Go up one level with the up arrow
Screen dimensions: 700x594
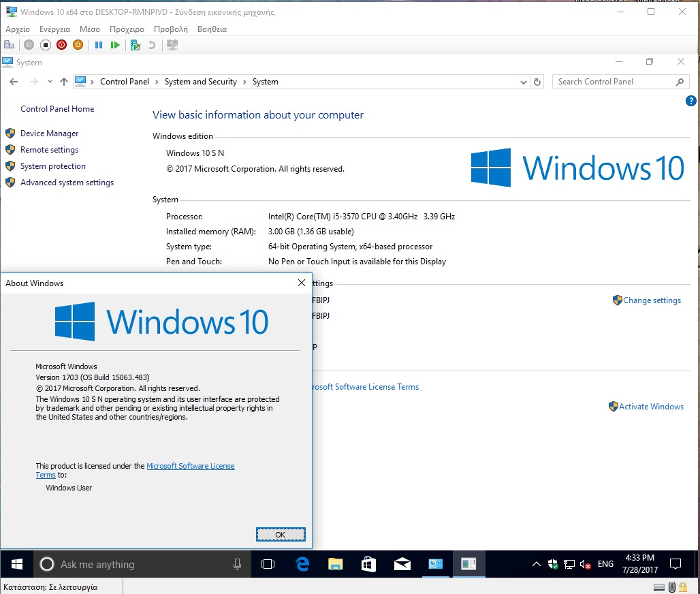point(64,82)
